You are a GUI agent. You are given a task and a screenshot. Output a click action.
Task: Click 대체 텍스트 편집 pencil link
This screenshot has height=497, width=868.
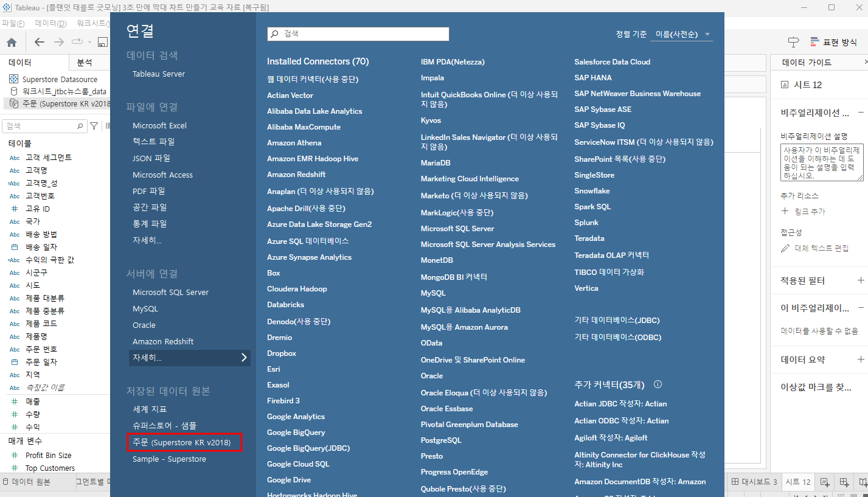[814, 248]
